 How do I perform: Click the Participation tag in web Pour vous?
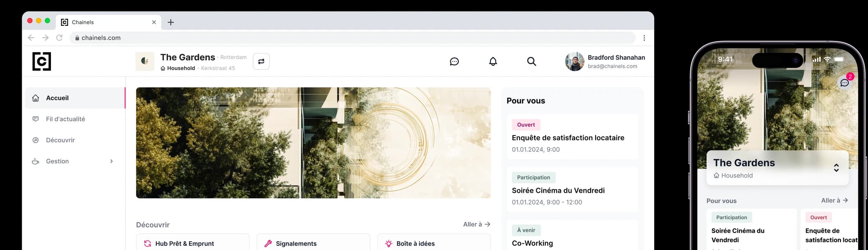click(533, 177)
